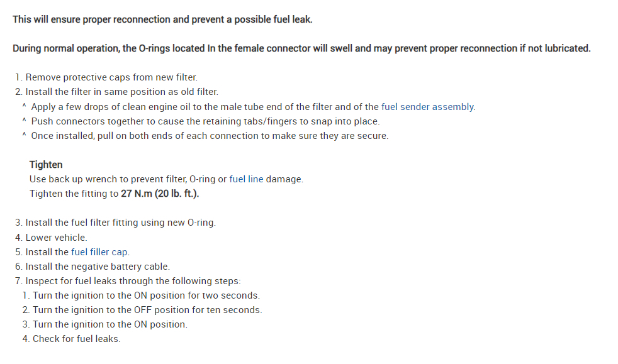Image resolution: width=618 pixels, height=364 pixels.
Task: Click the 'Install the negative battery cable' step
Action: click(98, 267)
